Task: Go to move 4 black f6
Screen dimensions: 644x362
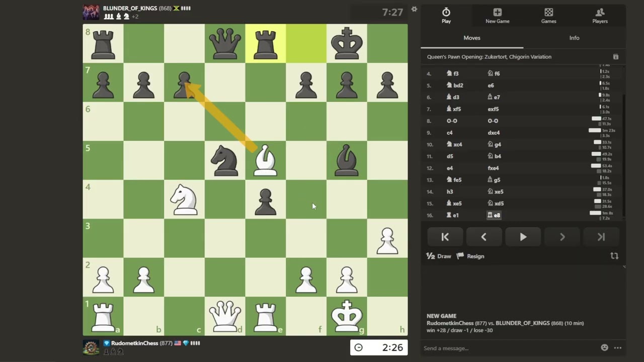Action: coord(494,73)
